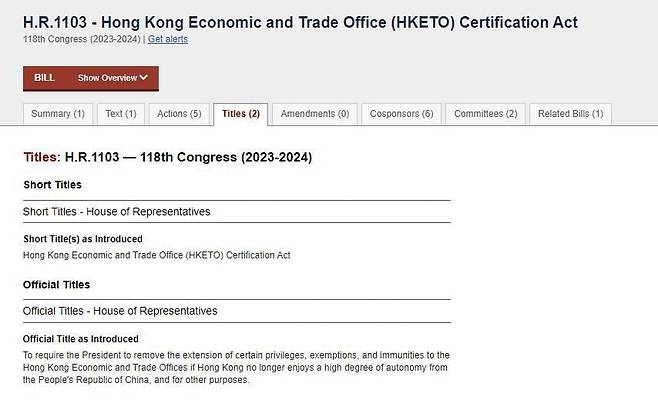The image size is (658, 403).
Task: Click the HKETO Certification Act short title text
Action: coord(157,255)
